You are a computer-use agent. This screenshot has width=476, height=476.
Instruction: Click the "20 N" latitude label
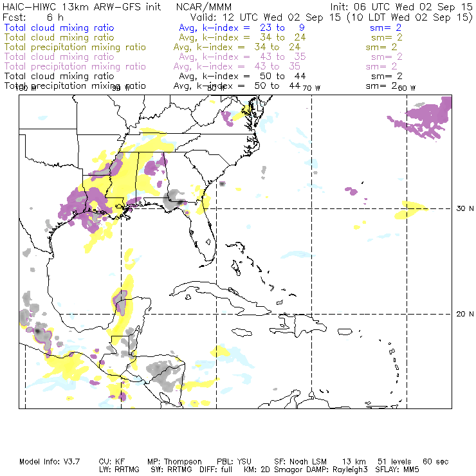pyautogui.click(x=465, y=314)
